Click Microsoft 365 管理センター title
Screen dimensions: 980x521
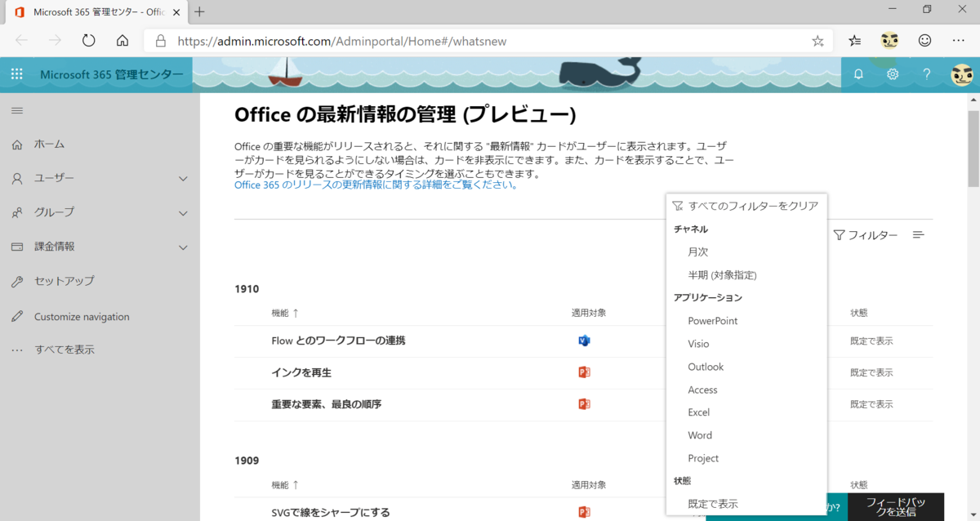(112, 74)
